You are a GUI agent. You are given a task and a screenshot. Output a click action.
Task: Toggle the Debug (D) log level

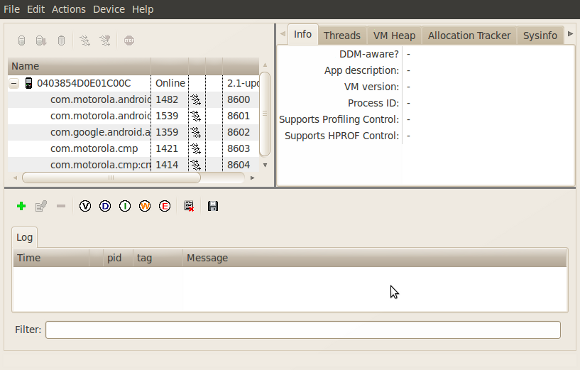(105, 206)
